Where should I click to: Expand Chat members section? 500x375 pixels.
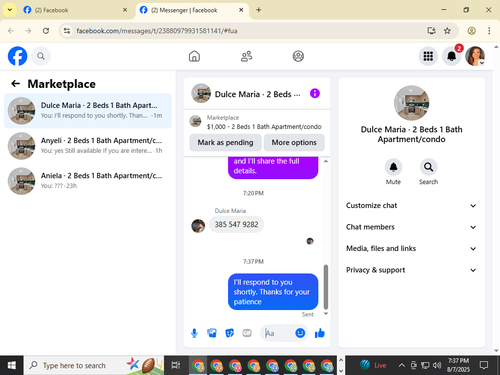(x=411, y=227)
